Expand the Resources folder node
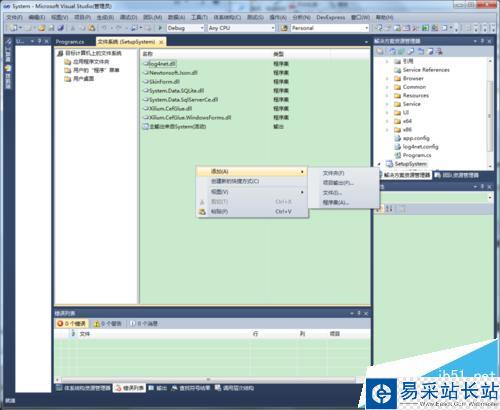The height and width of the screenshot is (410, 500). pos(387,96)
